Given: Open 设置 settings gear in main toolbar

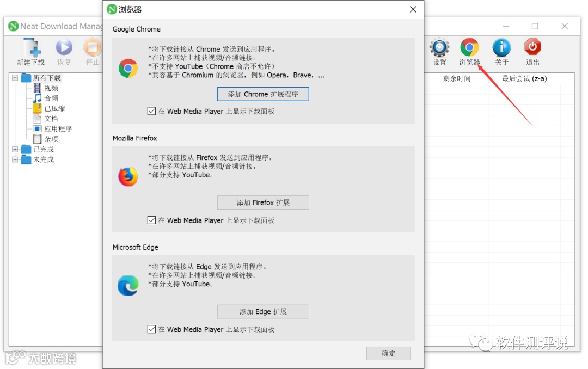Looking at the screenshot, I should [x=439, y=47].
